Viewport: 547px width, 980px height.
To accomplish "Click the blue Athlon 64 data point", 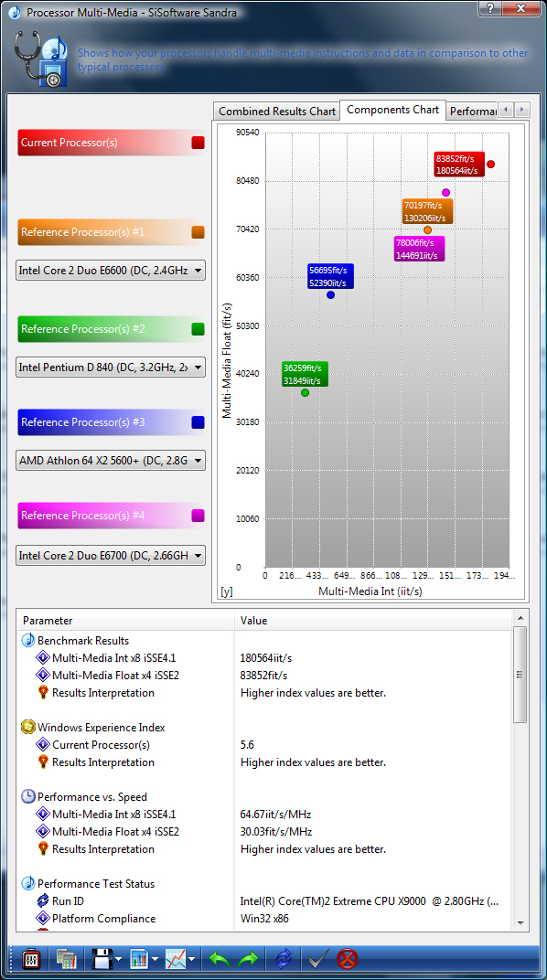I will 331,295.
